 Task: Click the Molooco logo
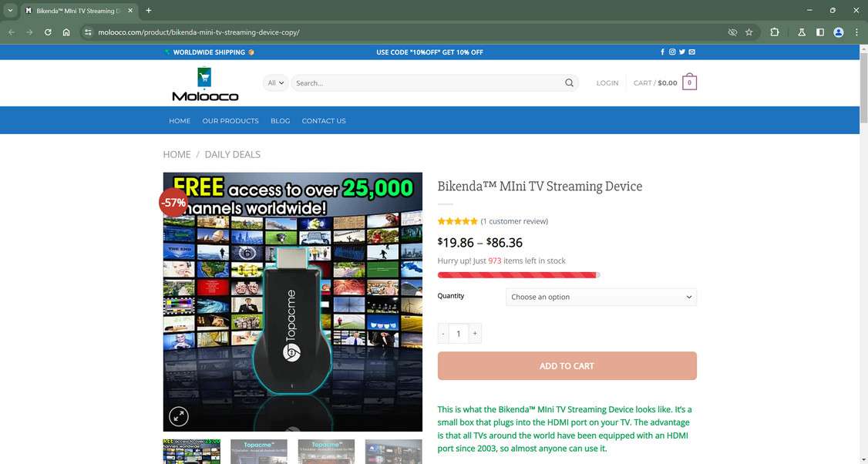(x=205, y=83)
